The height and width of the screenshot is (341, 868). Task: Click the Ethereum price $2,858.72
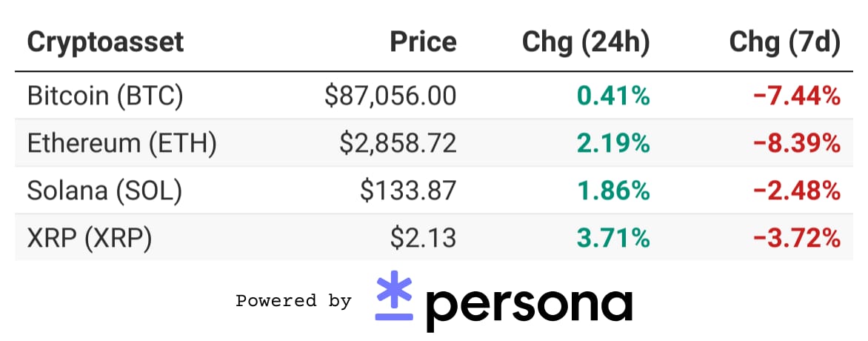(x=398, y=144)
